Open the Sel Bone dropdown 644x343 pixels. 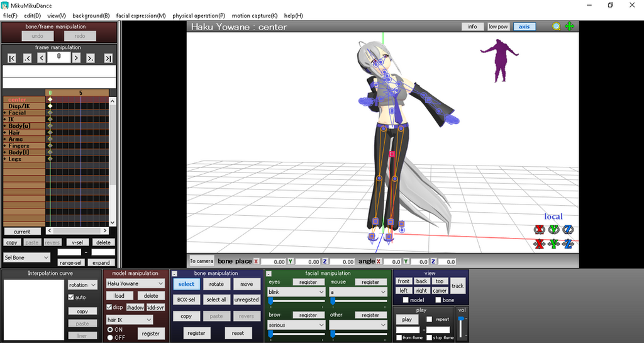click(x=26, y=257)
